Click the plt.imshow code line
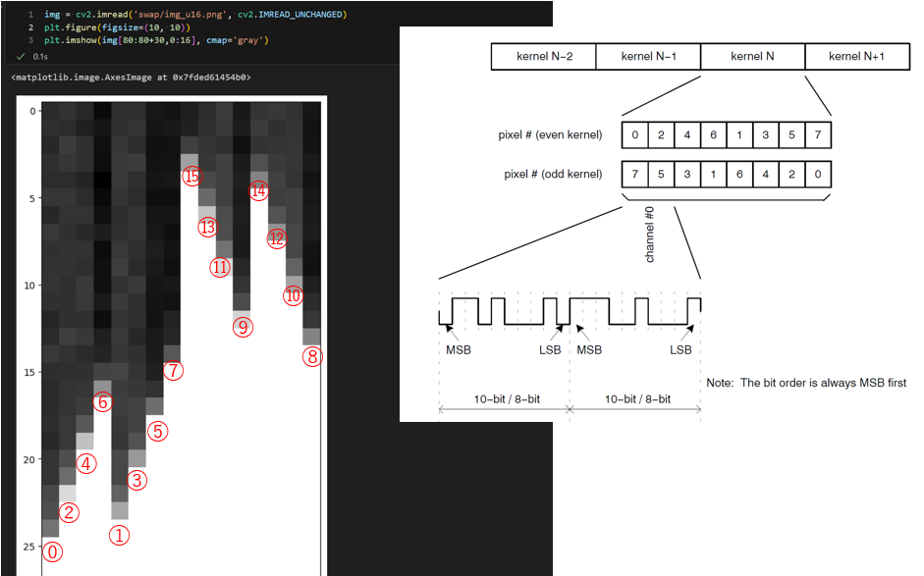The height and width of the screenshot is (576, 924). (x=156, y=40)
